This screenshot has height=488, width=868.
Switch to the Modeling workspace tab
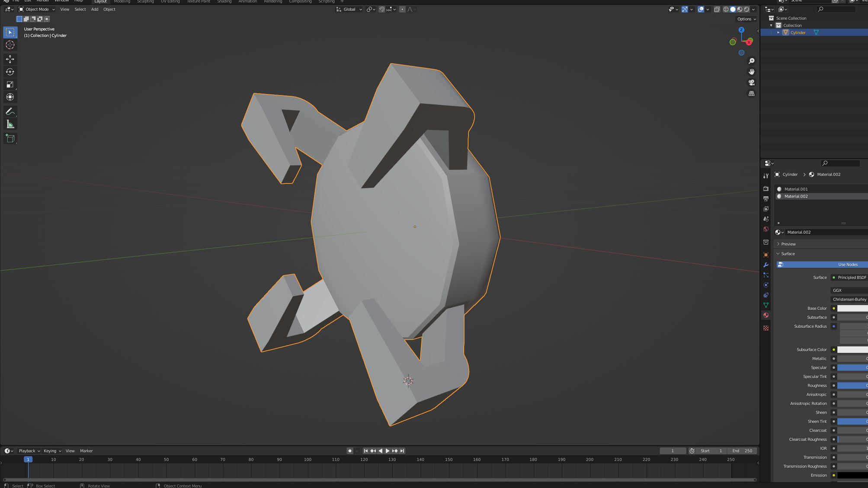[122, 2]
